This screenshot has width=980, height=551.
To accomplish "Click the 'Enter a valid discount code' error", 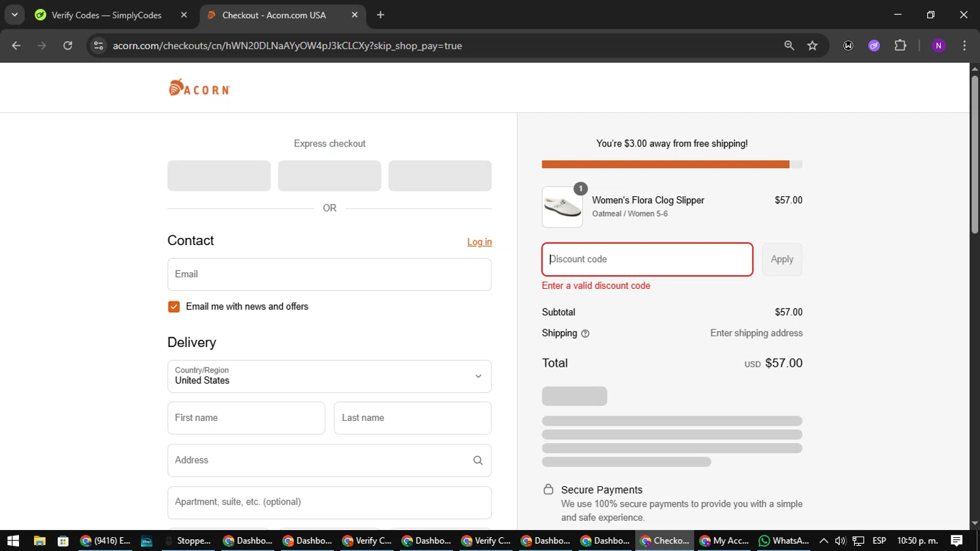I will coord(596,286).
